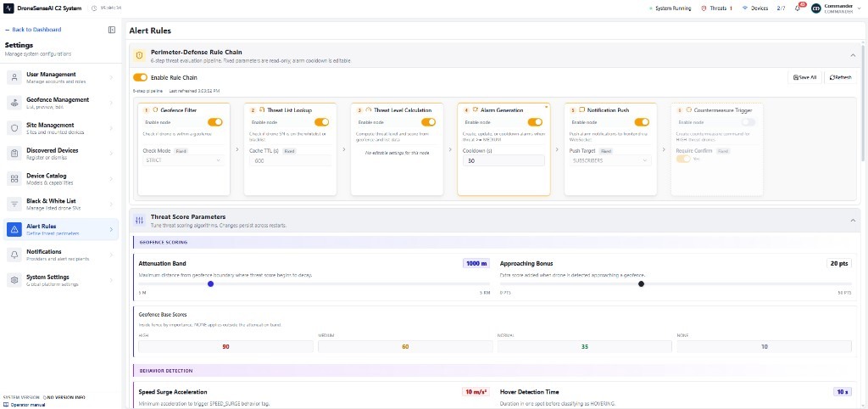The image size is (868, 409).
Task: Click the MEDIUM base score field 60
Action: [405, 346]
